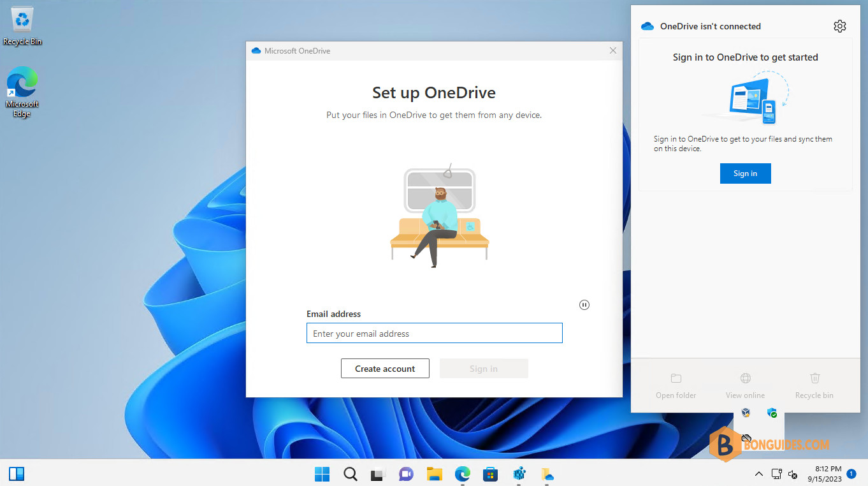Click View online in OneDrive flyout
The width and height of the screenshot is (868, 486).
pyautogui.click(x=745, y=386)
